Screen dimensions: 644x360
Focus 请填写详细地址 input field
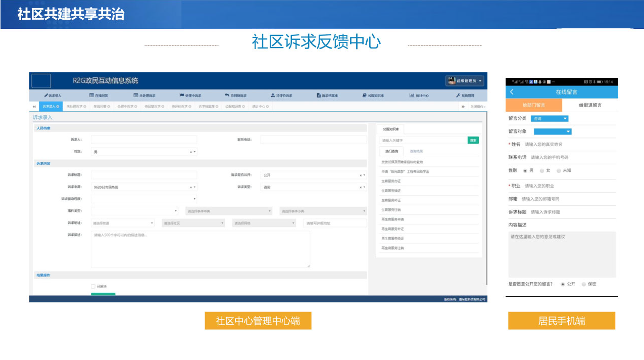335,223
